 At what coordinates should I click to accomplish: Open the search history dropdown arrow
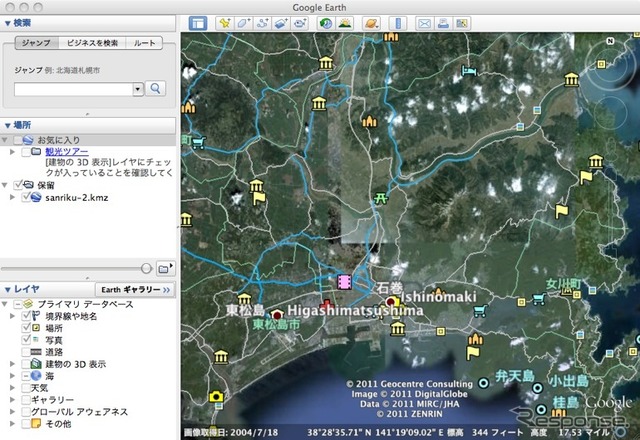coord(138,89)
